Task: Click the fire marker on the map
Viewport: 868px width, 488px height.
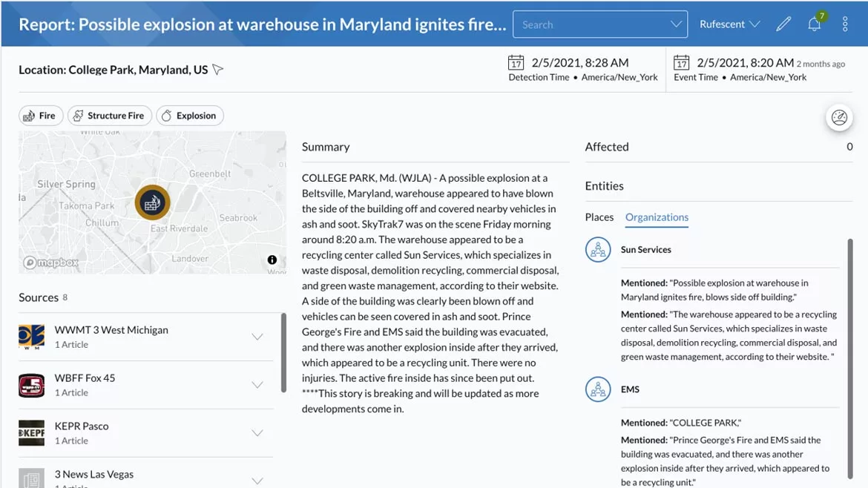Action: [153, 202]
